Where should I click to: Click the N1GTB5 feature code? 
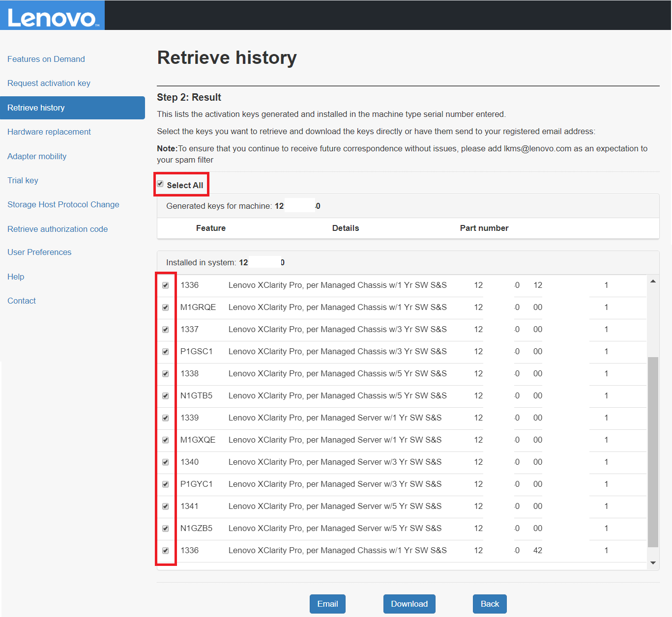point(197,395)
